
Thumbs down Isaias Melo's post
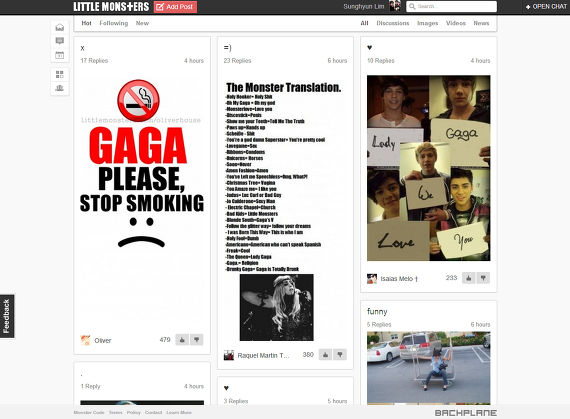click(x=483, y=278)
